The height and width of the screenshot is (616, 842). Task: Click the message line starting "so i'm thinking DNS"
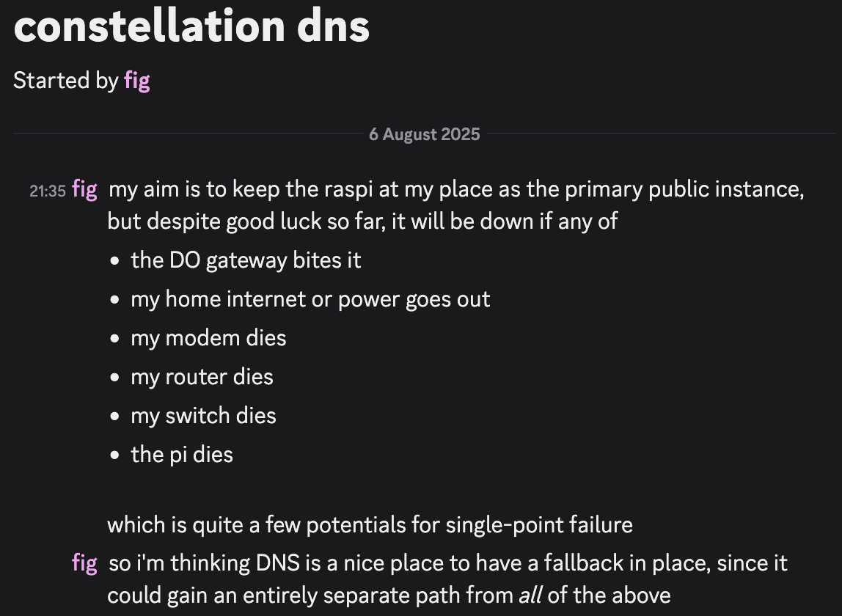447,563
